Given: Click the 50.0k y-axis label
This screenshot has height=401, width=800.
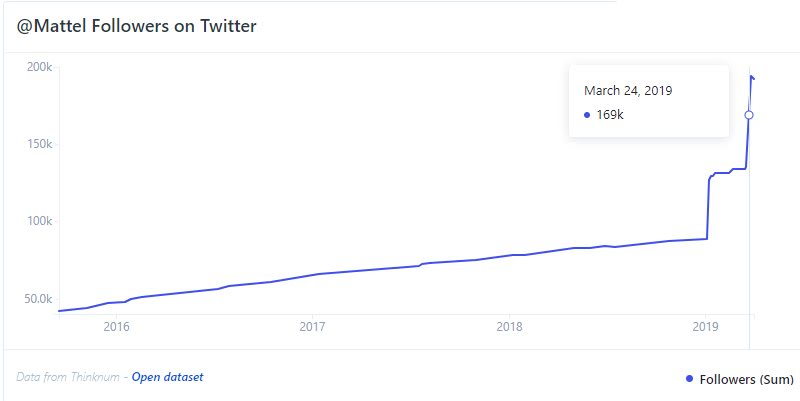Looking at the screenshot, I should (38, 299).
